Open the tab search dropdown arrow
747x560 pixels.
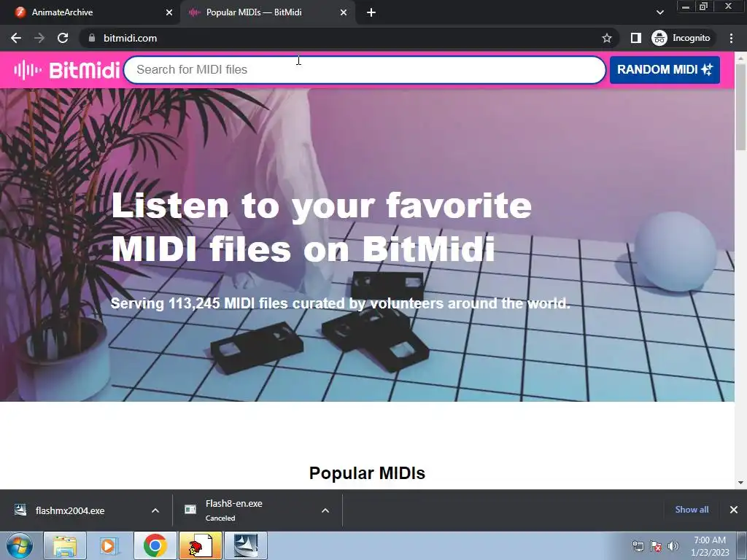tap(659, 12)
